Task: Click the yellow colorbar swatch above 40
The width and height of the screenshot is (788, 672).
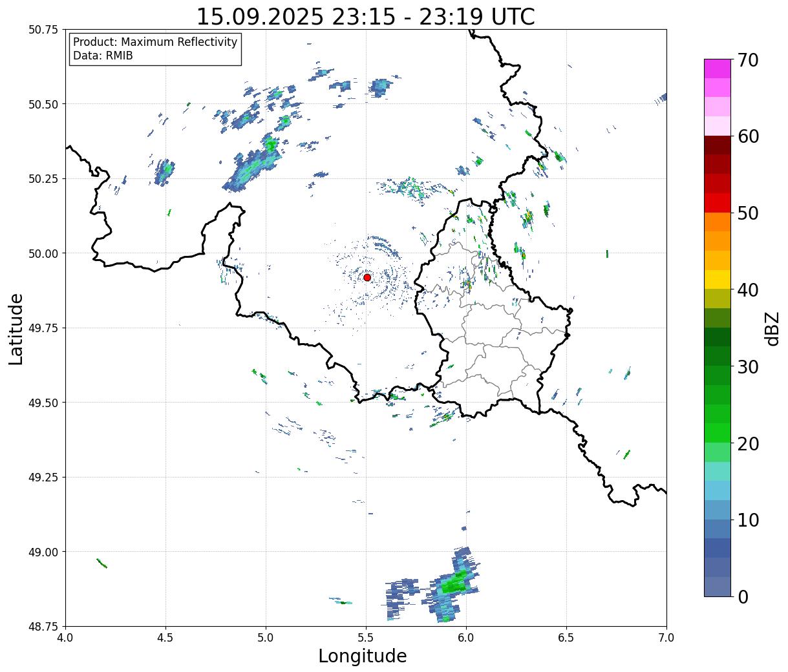Action: [718, 279]
